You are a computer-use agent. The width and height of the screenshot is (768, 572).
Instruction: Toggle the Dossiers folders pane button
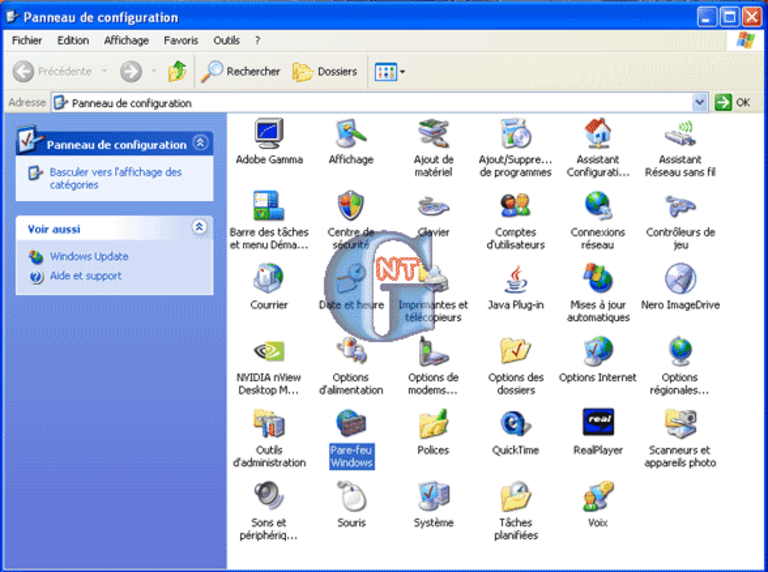(324, 72)
